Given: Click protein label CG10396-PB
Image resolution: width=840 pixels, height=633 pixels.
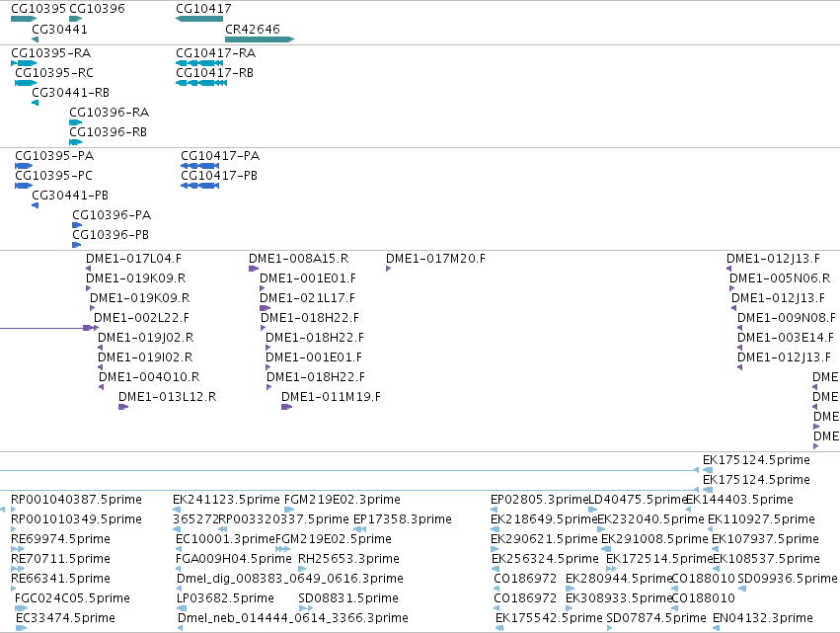Looking at the screenshot, I should tap(111, 235).
